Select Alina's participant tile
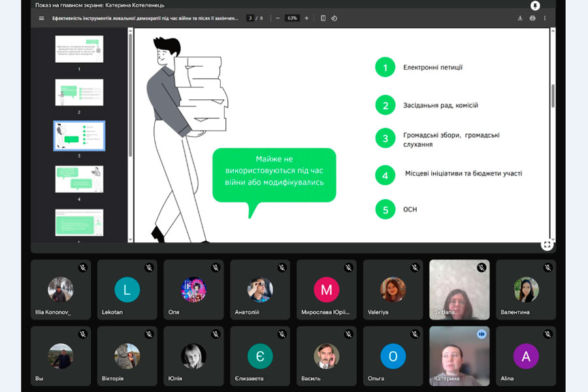Image resolution: width=588 pixels, height=392 pixels. (526, 356)
